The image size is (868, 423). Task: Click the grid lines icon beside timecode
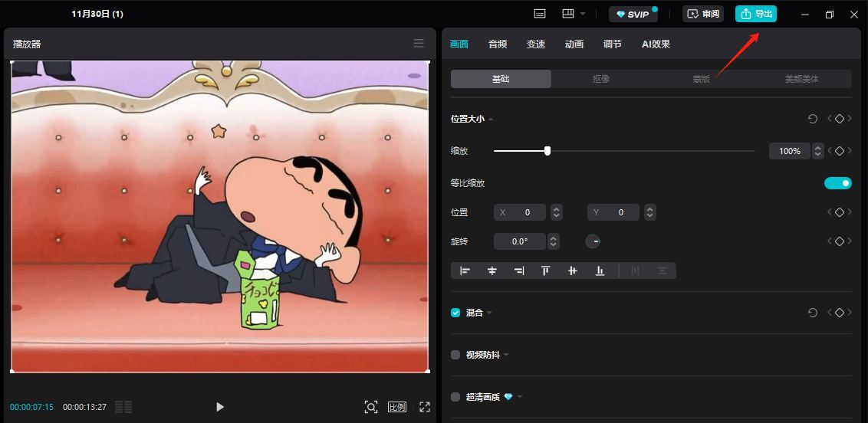[x=123, y=407]
